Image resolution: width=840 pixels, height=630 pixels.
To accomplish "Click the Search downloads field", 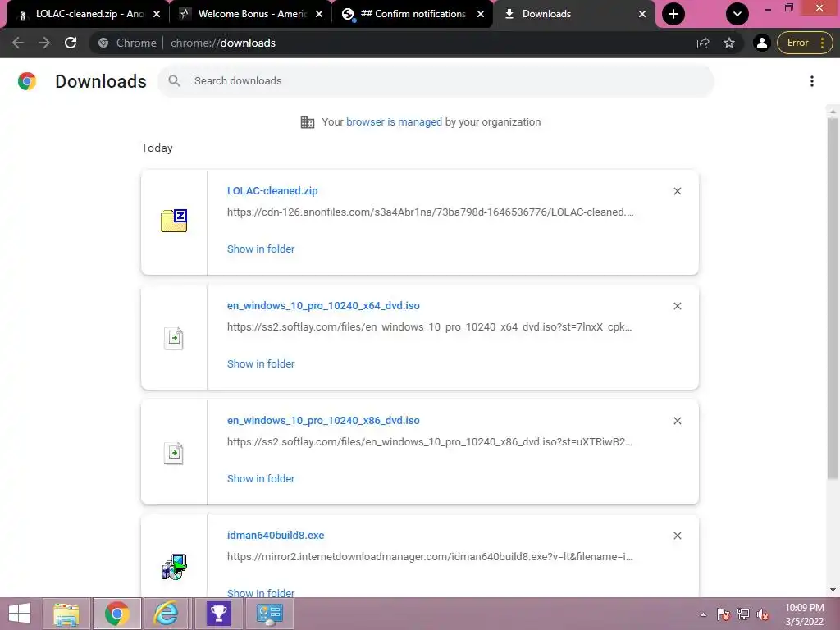I will pyautogui.click(x=436, y=81).
